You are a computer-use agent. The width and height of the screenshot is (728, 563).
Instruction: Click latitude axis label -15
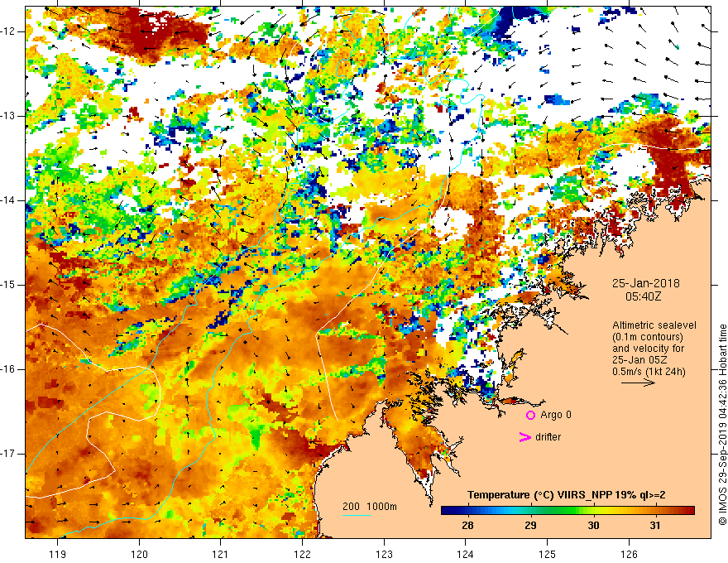8,285
